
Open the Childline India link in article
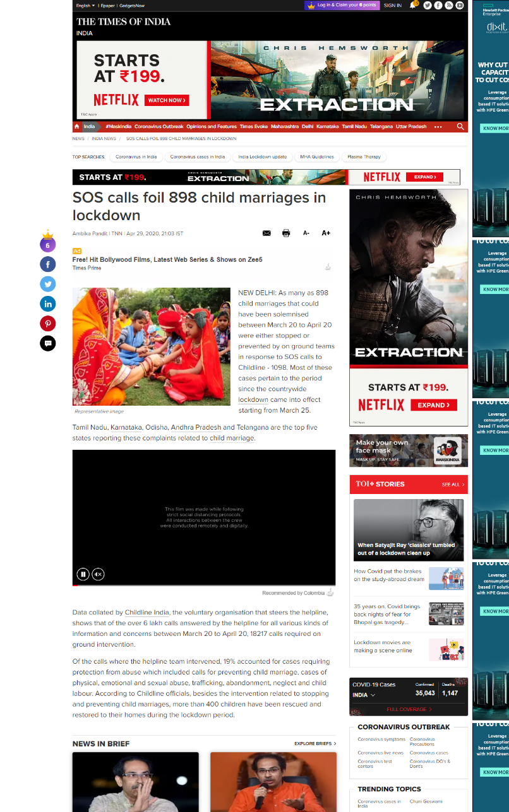click(147, 613)
